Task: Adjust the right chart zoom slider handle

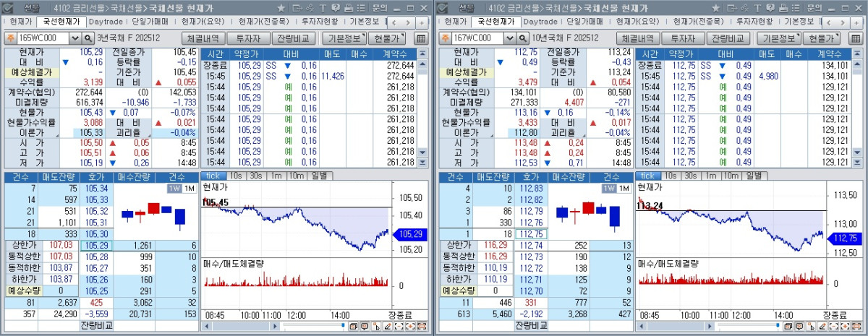Action: (778, 325)
